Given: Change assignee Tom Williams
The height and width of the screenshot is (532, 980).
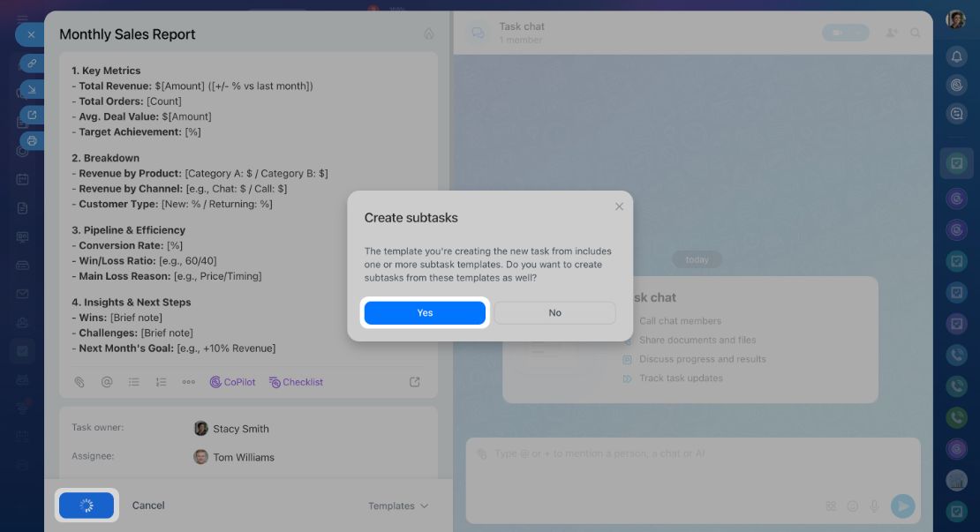Looking at the screenshot, I should click(x=234, y=457).
